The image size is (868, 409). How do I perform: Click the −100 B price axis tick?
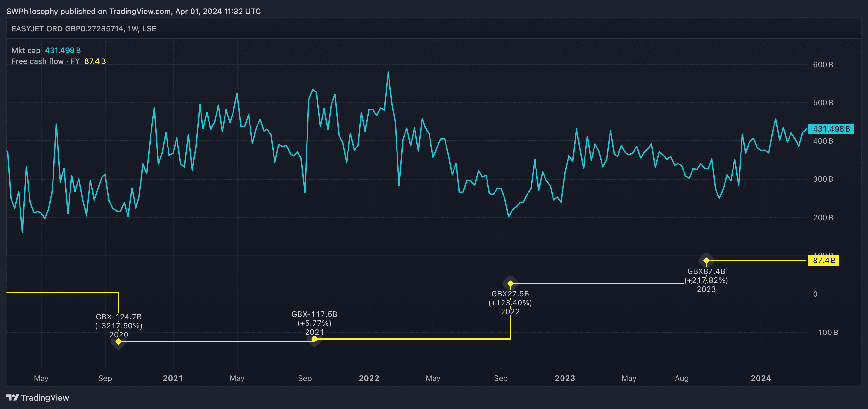[825, 333]
